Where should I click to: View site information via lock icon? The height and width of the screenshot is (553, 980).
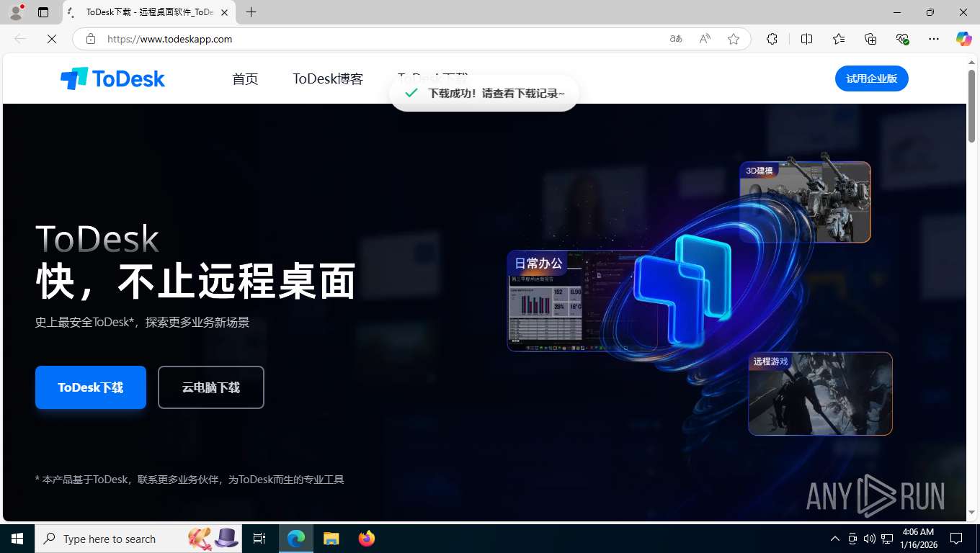(91, 39)
